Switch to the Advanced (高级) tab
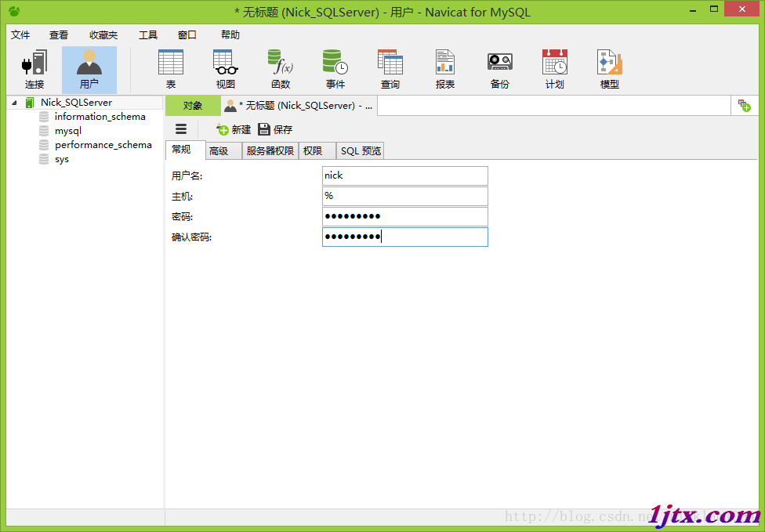765x532 pixels. (x=223, y=150)
